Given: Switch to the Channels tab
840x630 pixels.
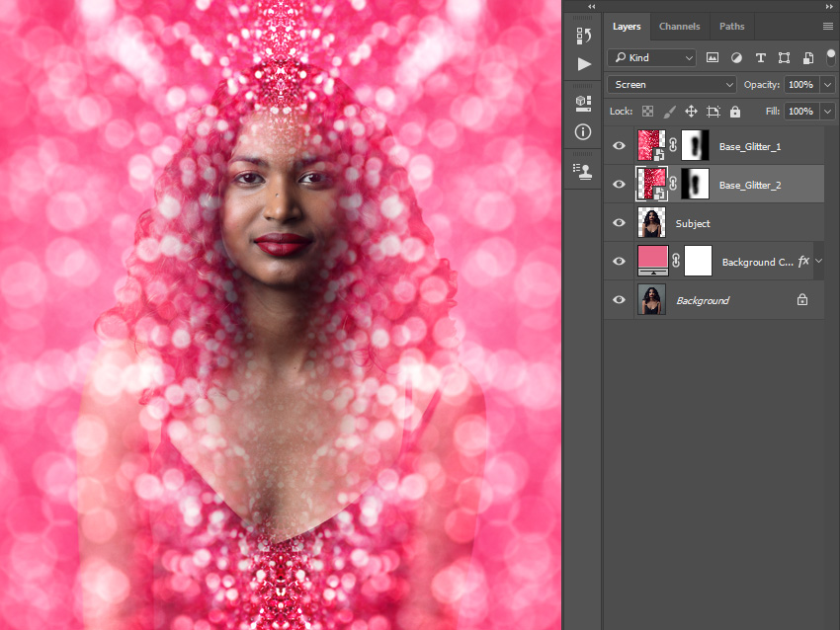Looking at the screenshot, I should tap(679, 27).
